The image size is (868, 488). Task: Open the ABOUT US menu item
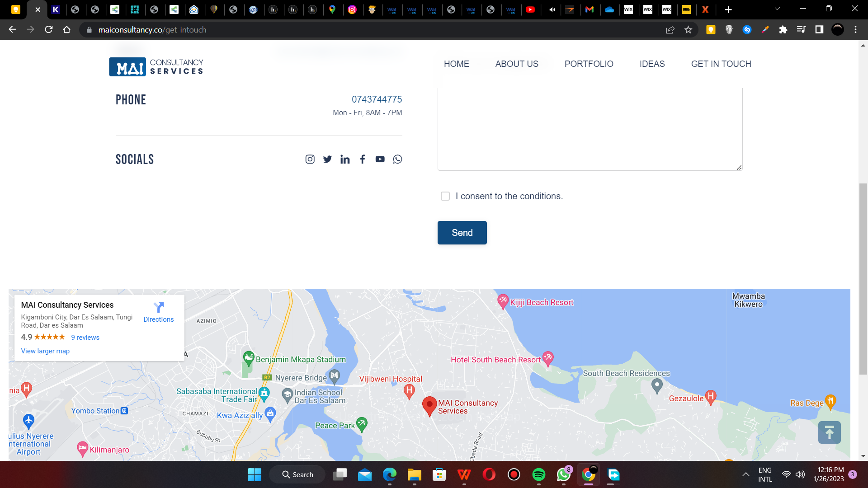[x=517, y=64]
